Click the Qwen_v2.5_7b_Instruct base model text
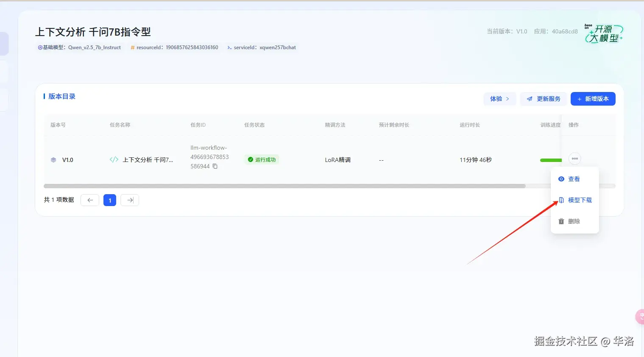The height and width of the screenshot is (357, 644). pyautogui.click(x=95, y=47)
